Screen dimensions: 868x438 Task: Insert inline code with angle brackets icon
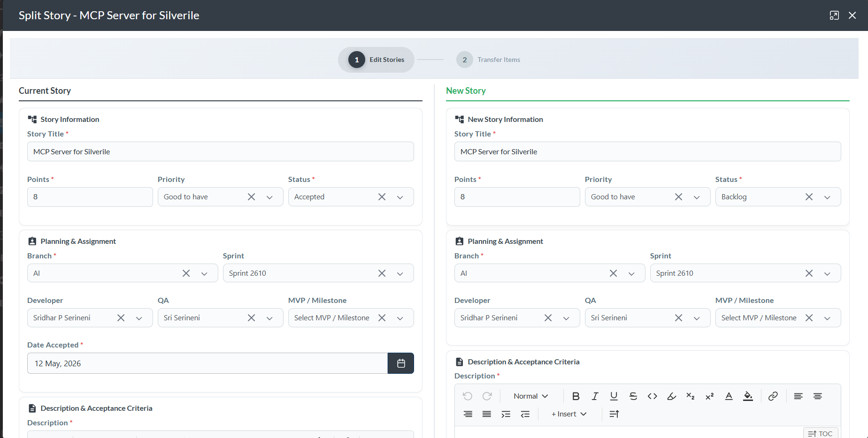click(652, 396)
